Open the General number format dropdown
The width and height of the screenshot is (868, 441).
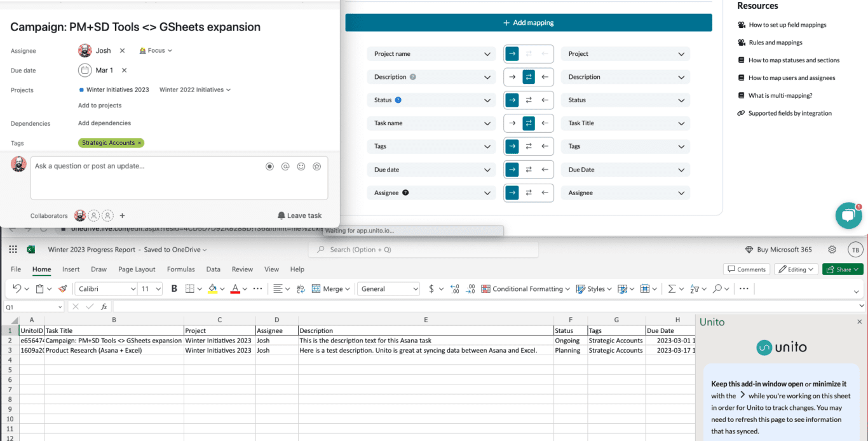pos(388,288)
